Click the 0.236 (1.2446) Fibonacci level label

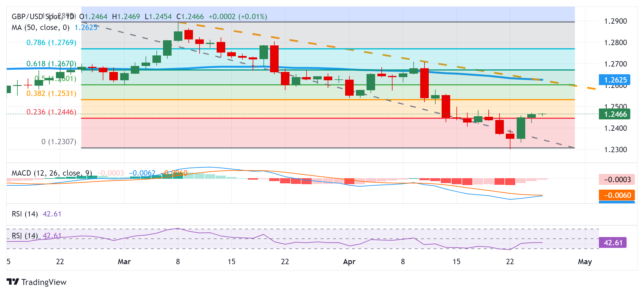[51, 112]
